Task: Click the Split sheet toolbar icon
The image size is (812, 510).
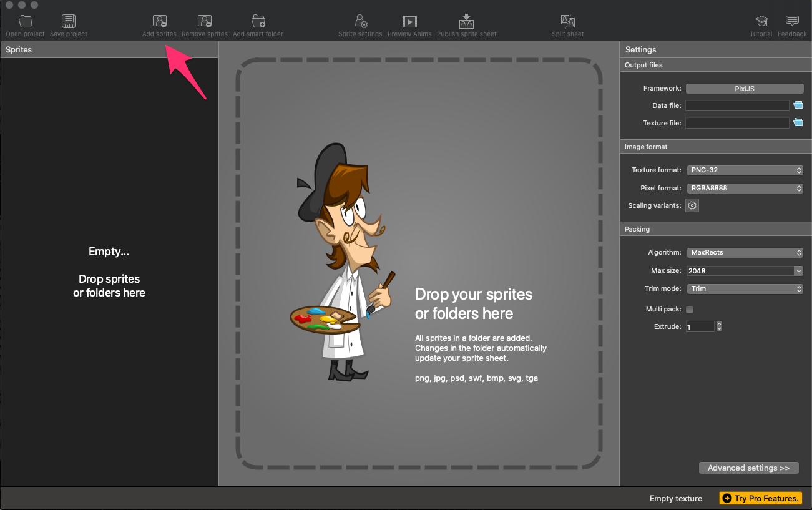Action: (x=567, y=22)
